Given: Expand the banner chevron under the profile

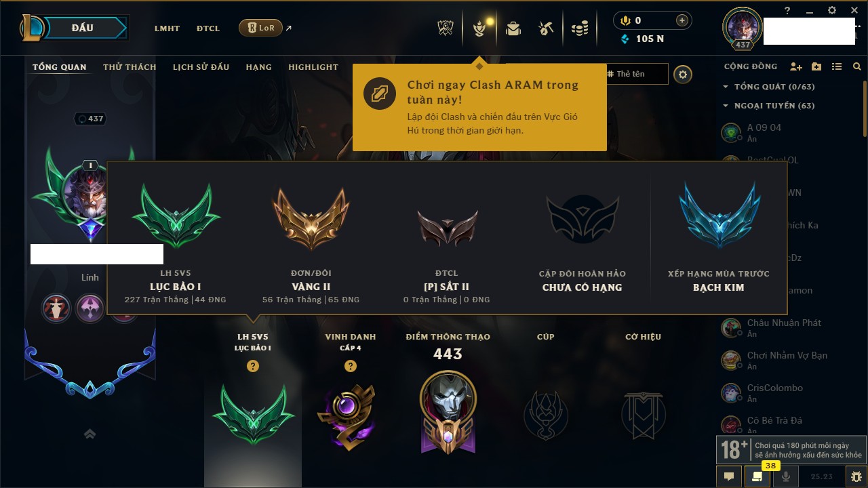Looking at the screenshot, I should pyautogui.click(x=90, y=434).
